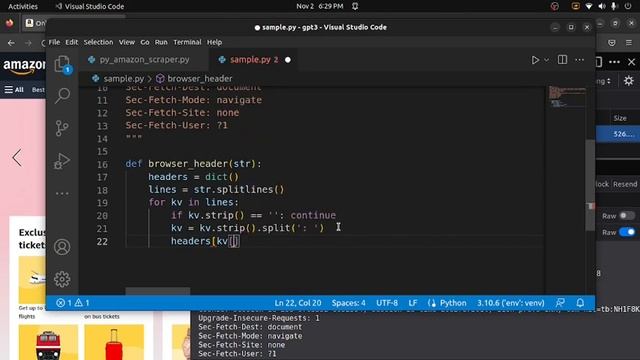This screenshot has height=360, width=640.
Task: Click browser back arrow button
Action: pos(11,43)
